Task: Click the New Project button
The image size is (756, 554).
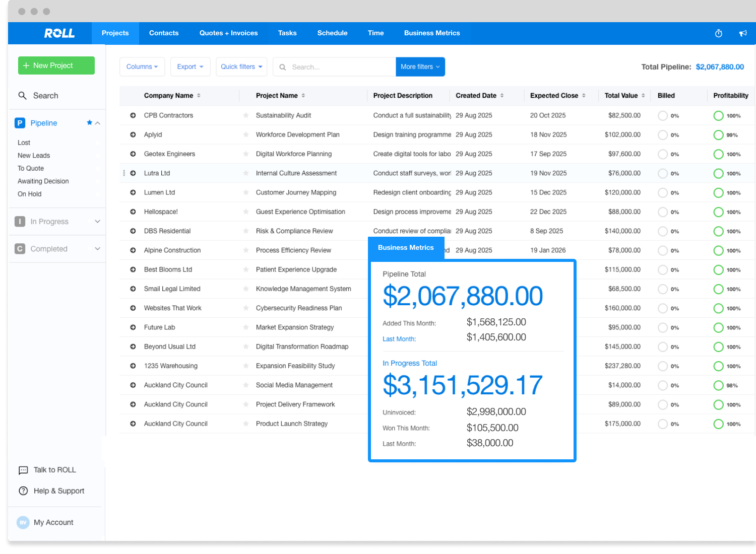Action: coord(56,65)
